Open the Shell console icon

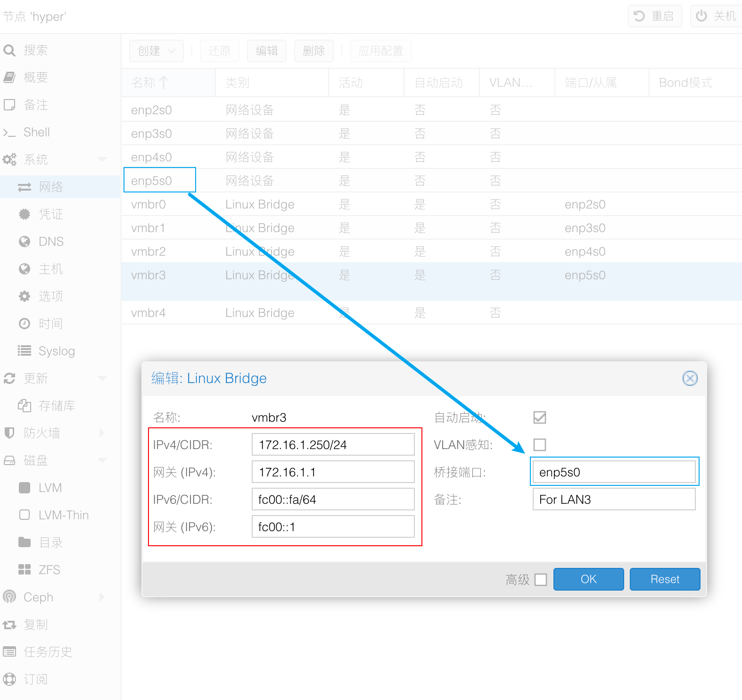click(x=9, y=133)
